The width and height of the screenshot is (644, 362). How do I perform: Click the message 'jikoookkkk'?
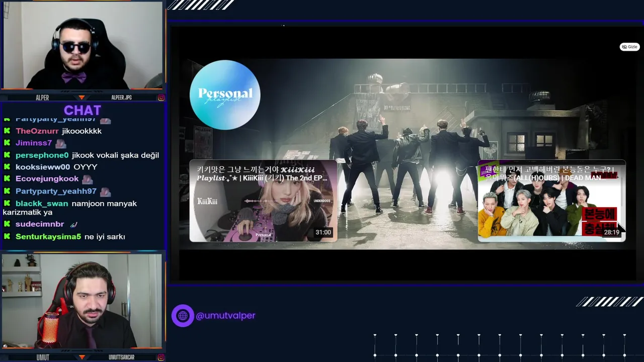[x=82, y=131]
